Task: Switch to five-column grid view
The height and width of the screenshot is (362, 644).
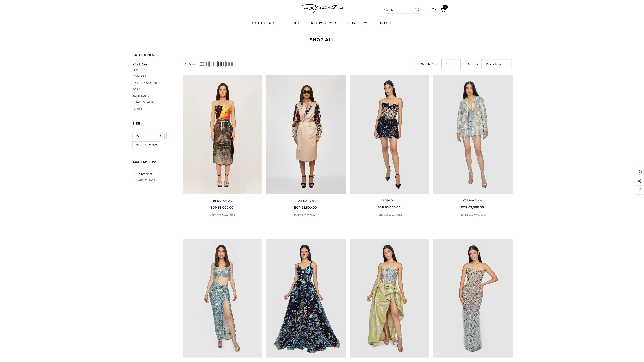Action: point(230,64)
